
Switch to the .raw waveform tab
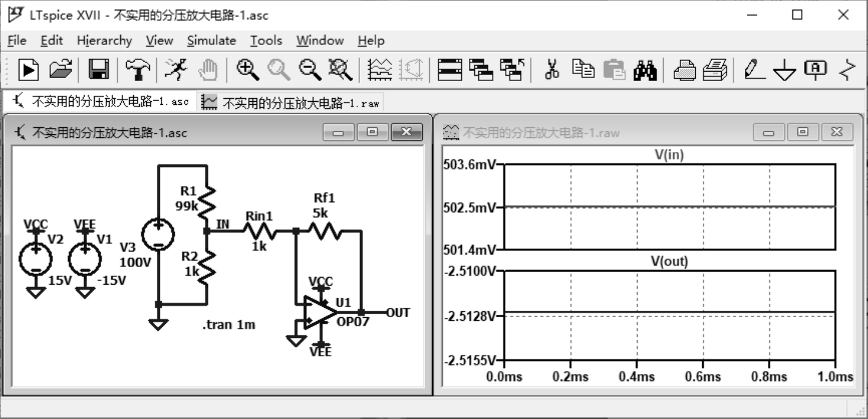click(x=291, y=103)
